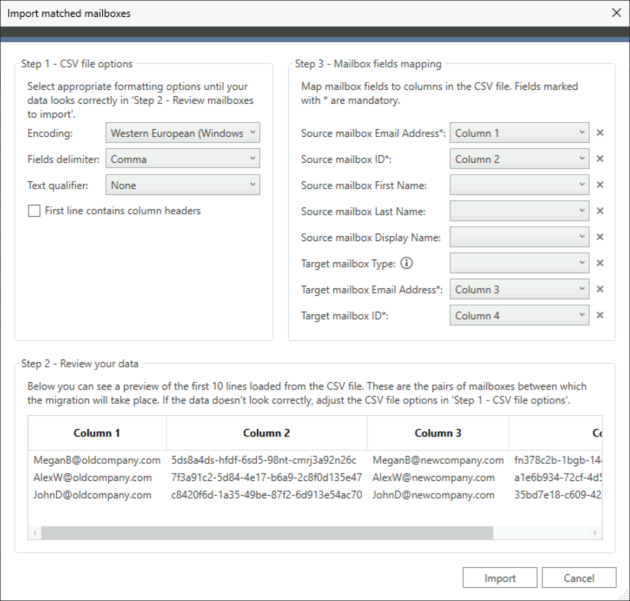Clear the Target mailbox Email Address mapping
Screen dimensions: 630x601
600,289
